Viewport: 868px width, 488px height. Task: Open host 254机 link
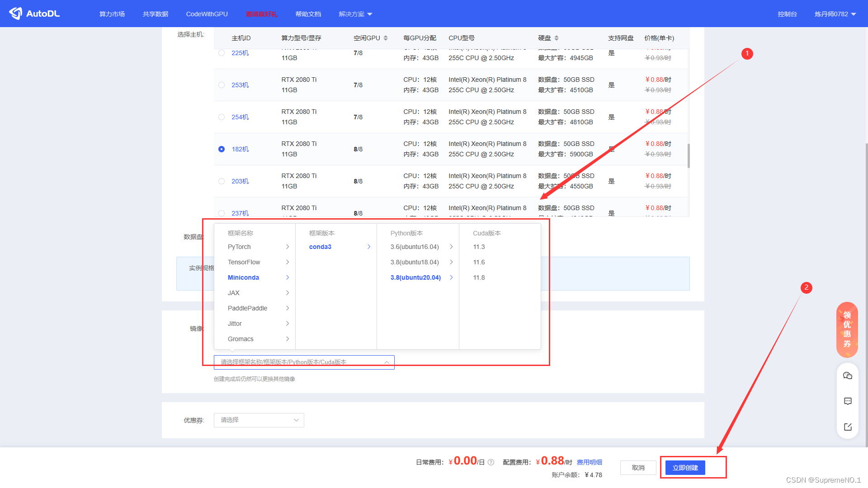[240, 117]
